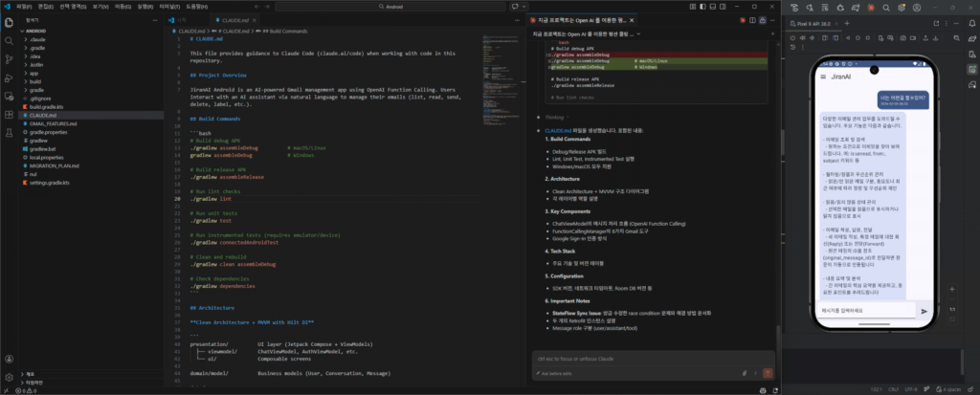Screen dimensions: 980x395
Task: Select GMAIL_FEATURES.md in the file explorer
Action: (52, 123)
